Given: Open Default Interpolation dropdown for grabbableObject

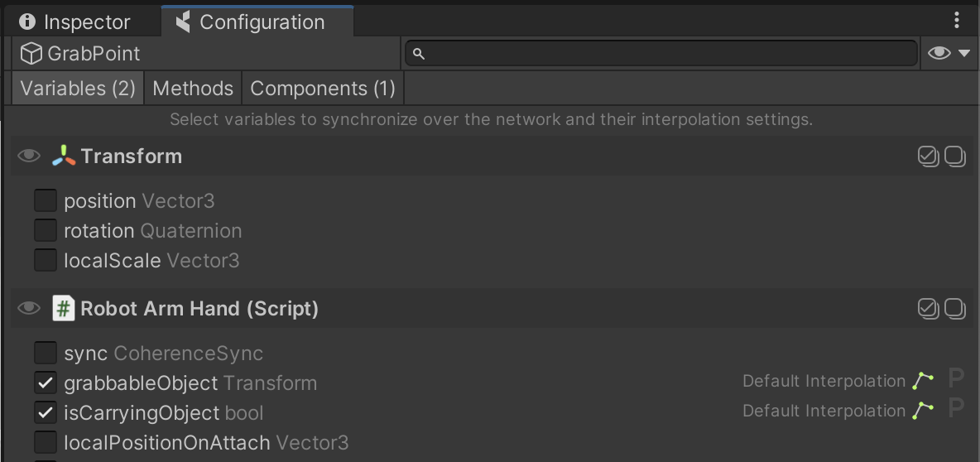Looking at the screenshot, I should tap(824, 381).
